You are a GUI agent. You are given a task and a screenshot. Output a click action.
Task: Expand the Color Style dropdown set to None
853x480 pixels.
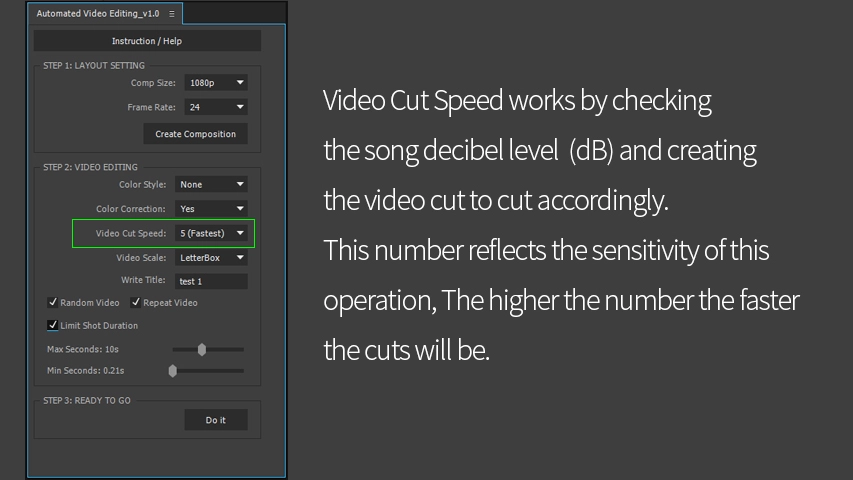coord(211,184)
